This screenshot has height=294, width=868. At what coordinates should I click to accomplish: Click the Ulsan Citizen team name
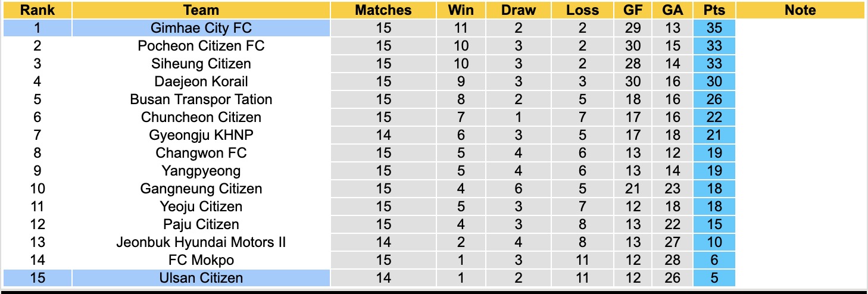(x=201, y=278)
